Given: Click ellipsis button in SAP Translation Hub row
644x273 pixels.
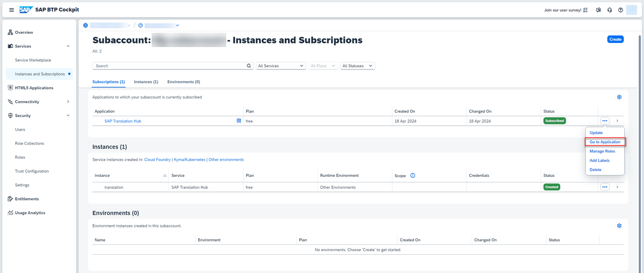Looking at the screenshot, I should point(605,121).
